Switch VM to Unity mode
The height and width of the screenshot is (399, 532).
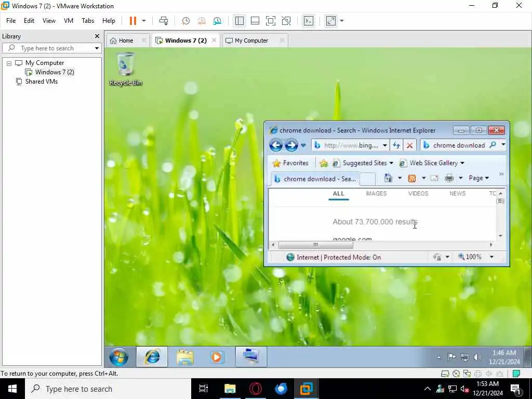(x=286, y=21)
